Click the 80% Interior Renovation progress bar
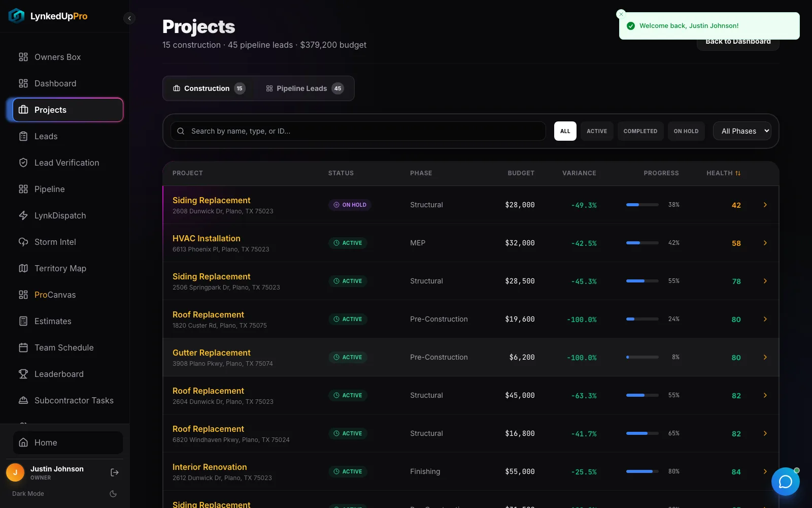Viewport: 812px width, 508px height. coord(642,471)
